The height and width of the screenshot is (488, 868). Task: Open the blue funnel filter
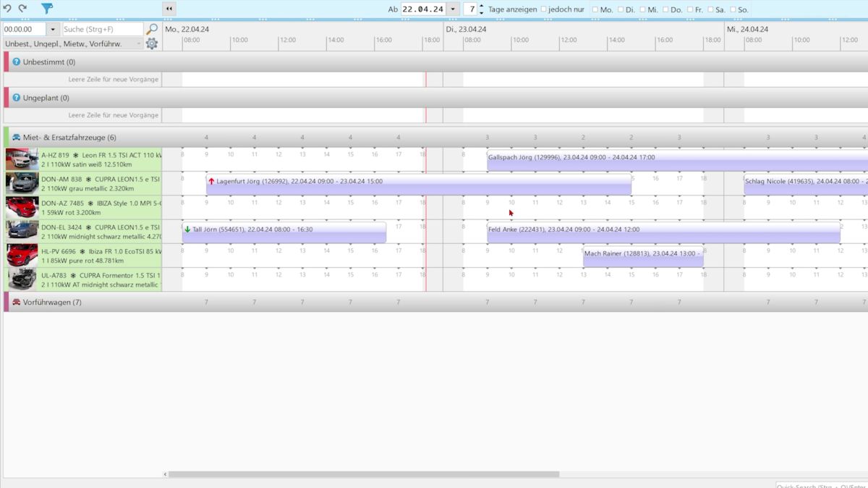pos(47,9)
